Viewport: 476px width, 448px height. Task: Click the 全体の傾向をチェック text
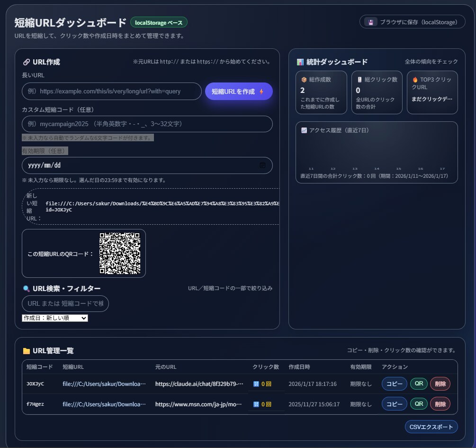(431, 62)
